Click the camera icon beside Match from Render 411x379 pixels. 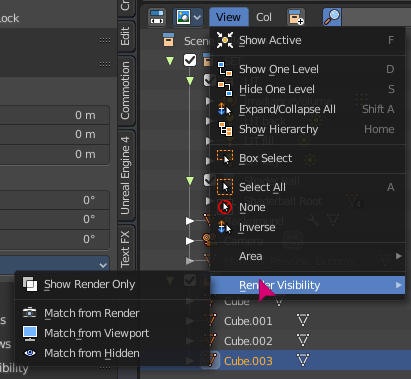pos(30,313)
